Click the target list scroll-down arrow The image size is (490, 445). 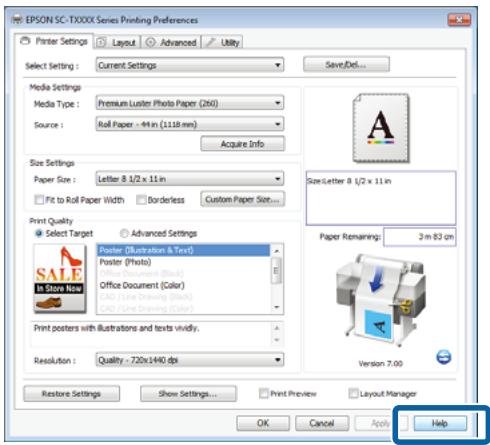point(277,307)
